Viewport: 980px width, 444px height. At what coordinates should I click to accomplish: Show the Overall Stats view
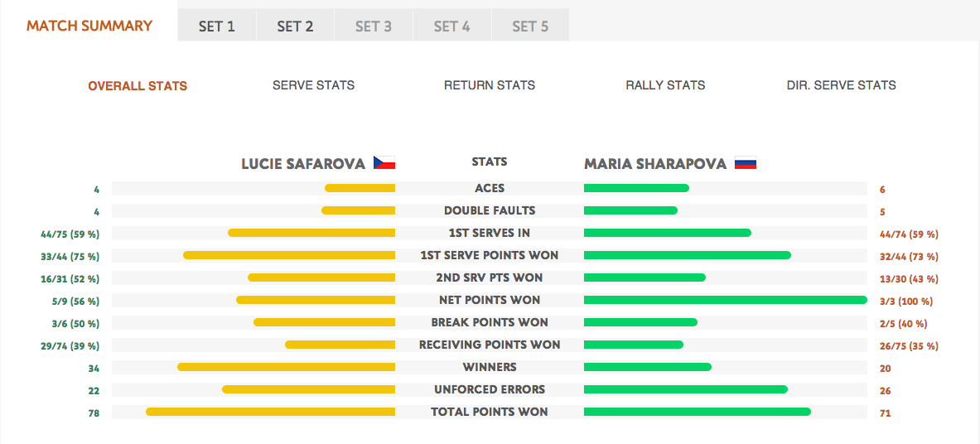point(138,86)
